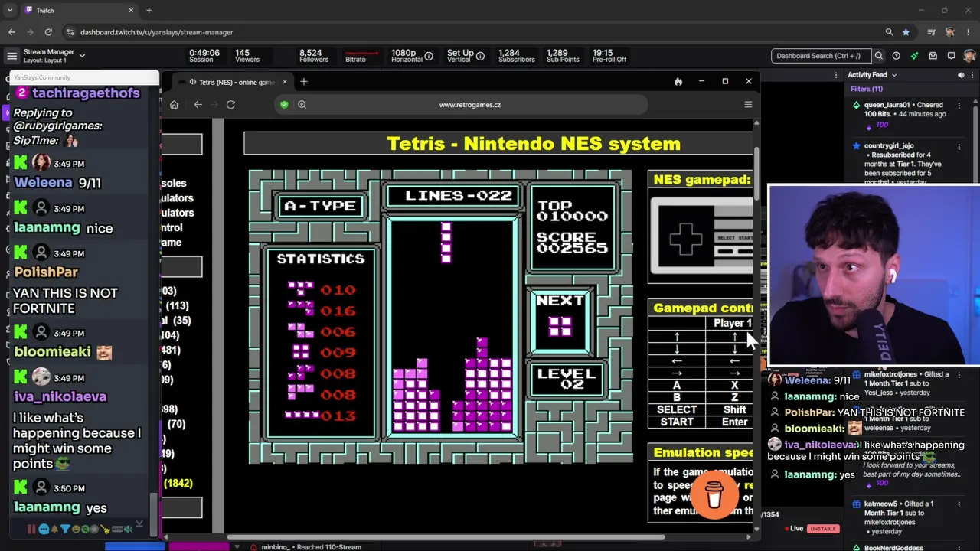Open the Filters (11) link

866,90
